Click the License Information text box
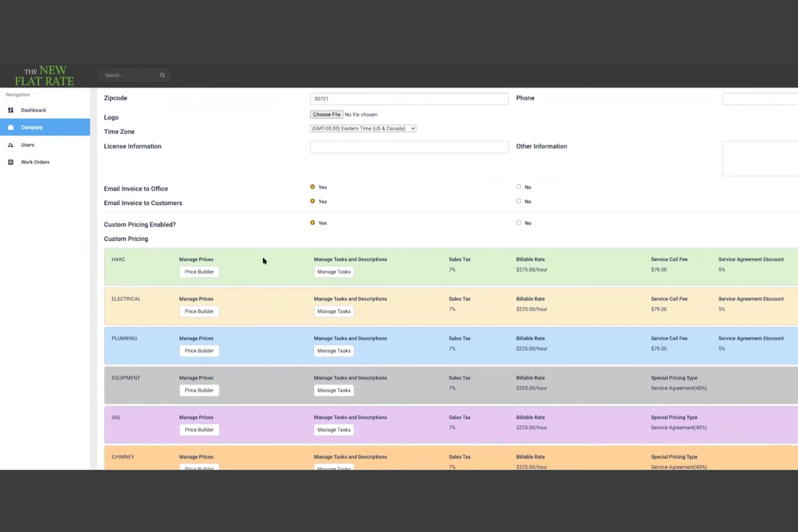 point(409,147)
